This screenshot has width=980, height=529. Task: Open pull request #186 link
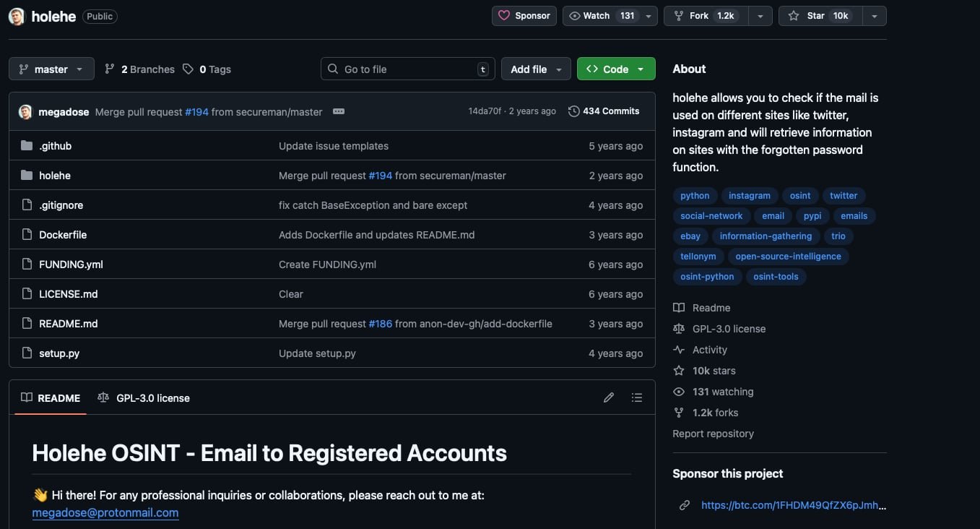point(380,324)
